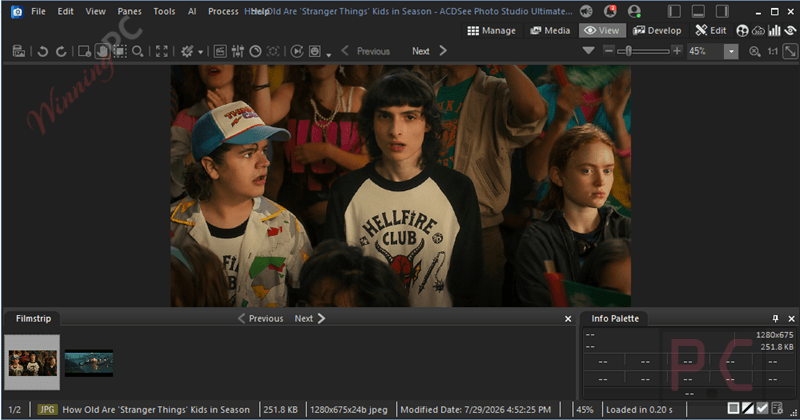Screen dimensions: 800x420
Task: Start the auto advance slideshow icon
Action: point(297,51)
